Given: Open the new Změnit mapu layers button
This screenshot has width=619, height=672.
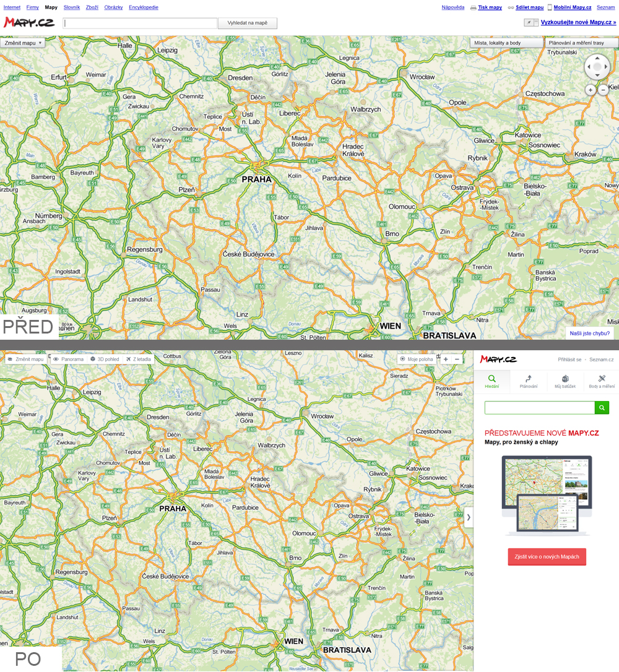Looking at the screenshot, I should pos(25,359).
